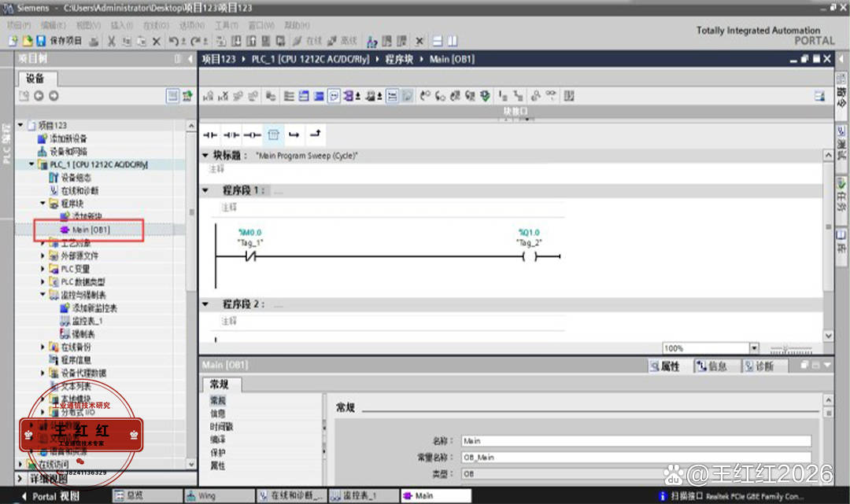Open 在线(O) menu
The height and width of the screenshot is (504, 850).
(156, 25)
